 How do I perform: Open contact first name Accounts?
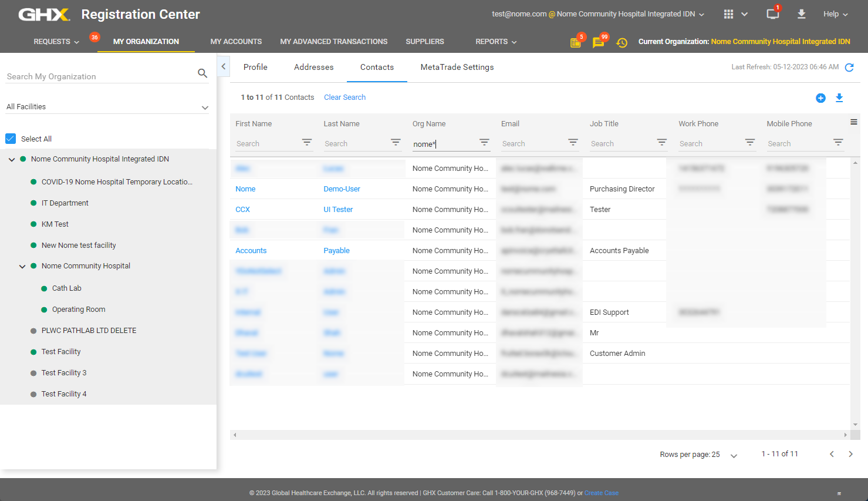point(251,251)
